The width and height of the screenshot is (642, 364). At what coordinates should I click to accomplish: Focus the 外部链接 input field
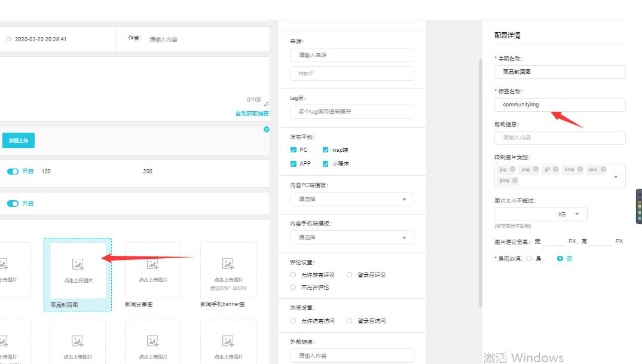click(352, 356)
